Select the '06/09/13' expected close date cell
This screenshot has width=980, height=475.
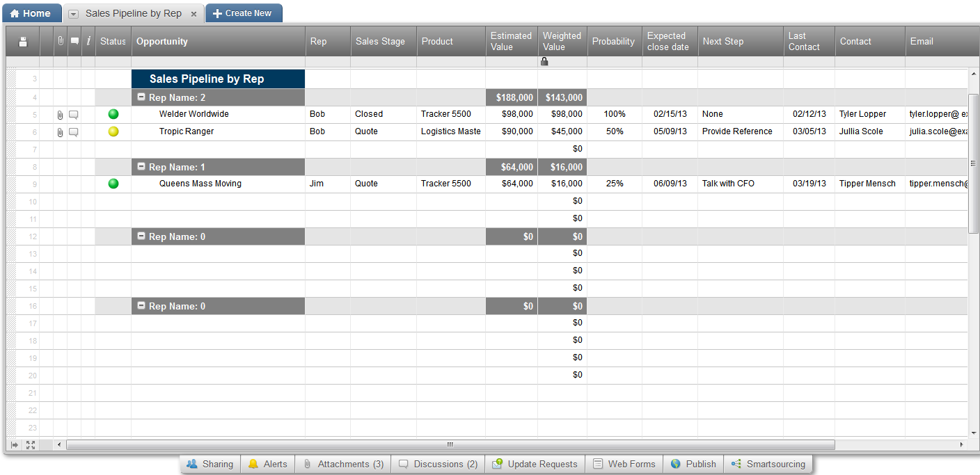670,184
